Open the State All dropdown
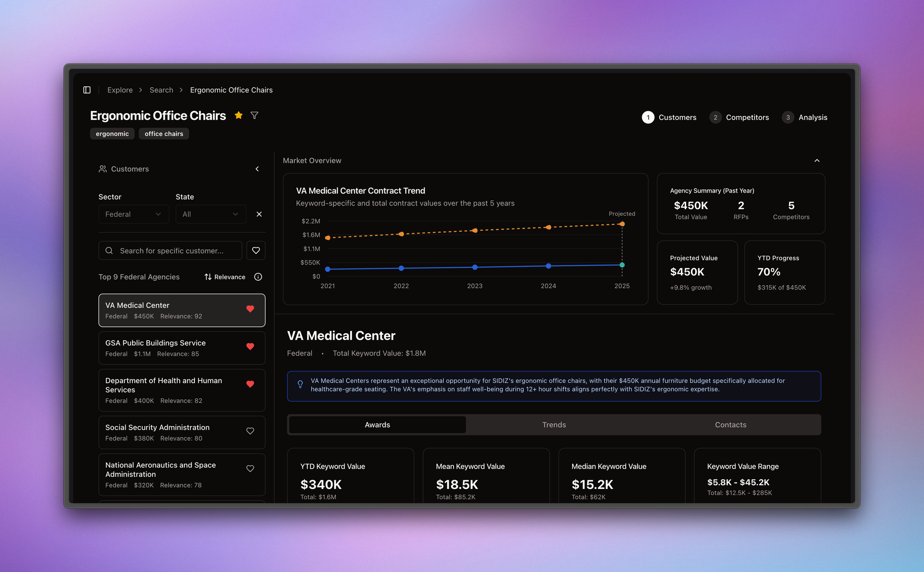The image size is (924, 572). [211, 214]
